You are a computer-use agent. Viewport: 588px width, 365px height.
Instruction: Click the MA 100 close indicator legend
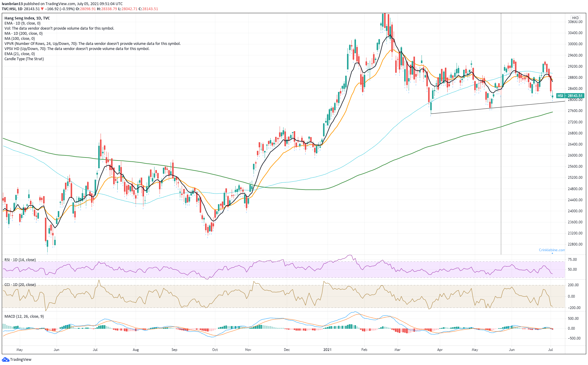pos(19,39)
